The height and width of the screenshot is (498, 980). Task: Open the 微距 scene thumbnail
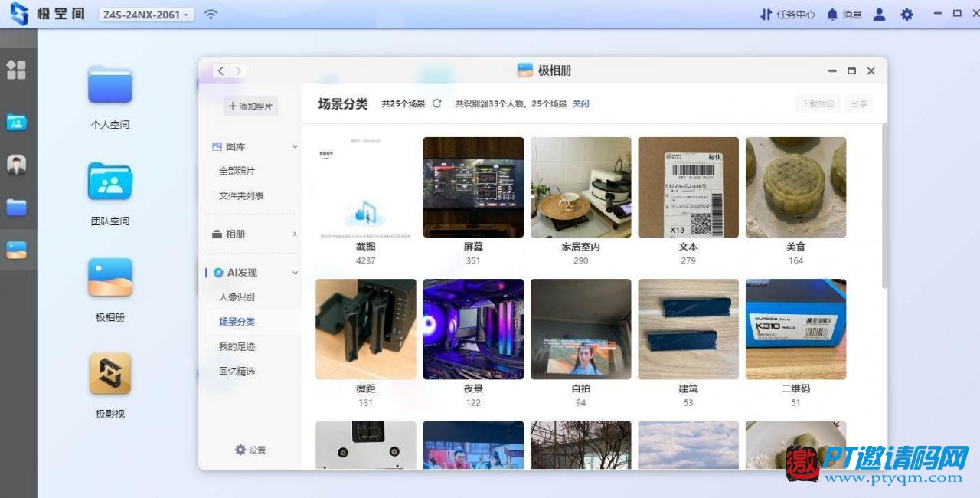366,329
